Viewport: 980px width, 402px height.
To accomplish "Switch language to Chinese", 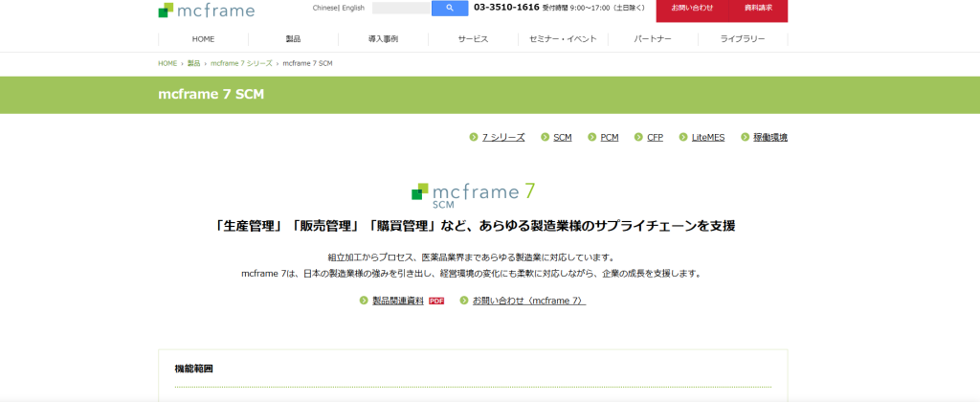I will 324,8.
